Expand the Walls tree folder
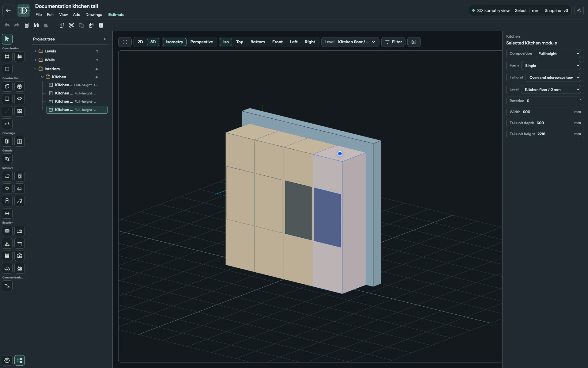Screen dimensions: 588x368 click(35, 60)
